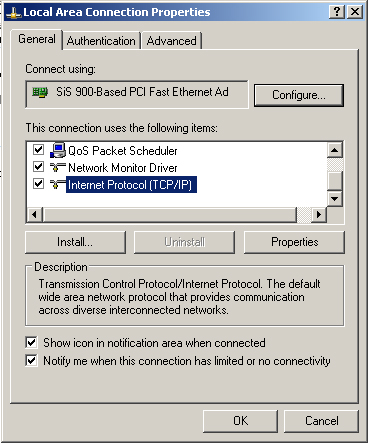368x444 pixels.
Task: Switch to the Authentication tab
Action: 101,41
